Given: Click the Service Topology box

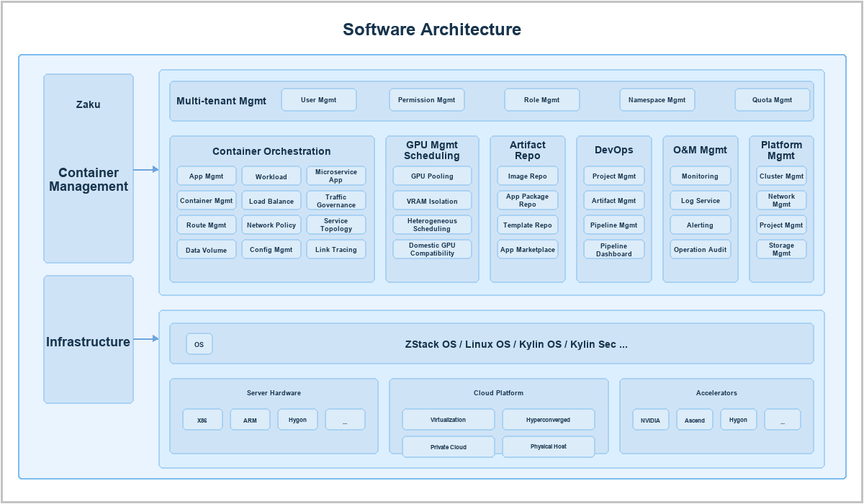Looking at the screenshot, I should (336, 225).
